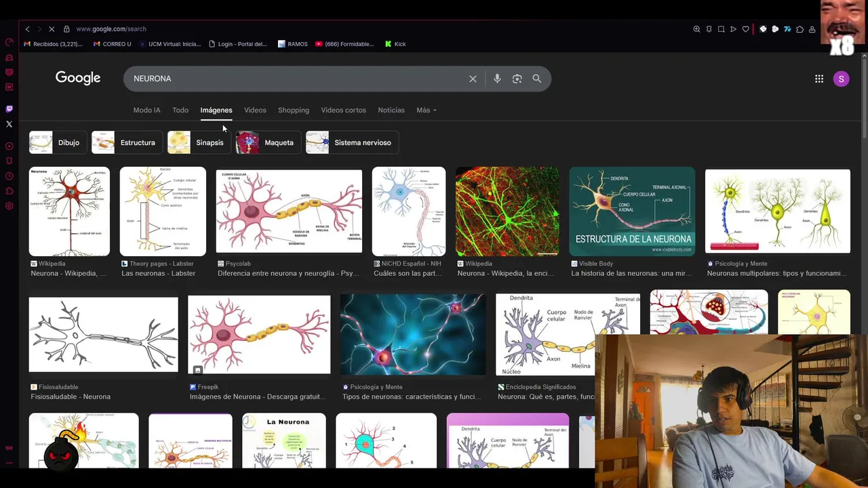
Task: Filter images by the Maqueta chip
Action: 268,142
